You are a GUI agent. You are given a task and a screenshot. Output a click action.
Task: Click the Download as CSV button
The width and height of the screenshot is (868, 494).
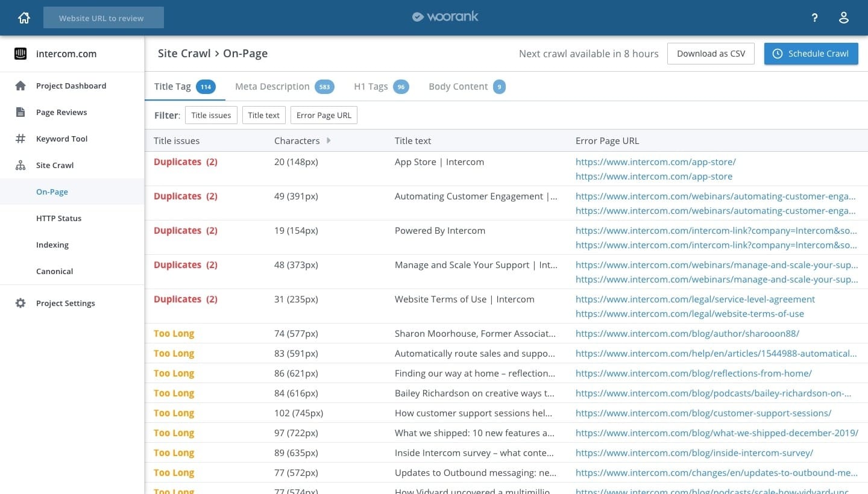pyautogui.click(x=711, y=54)
